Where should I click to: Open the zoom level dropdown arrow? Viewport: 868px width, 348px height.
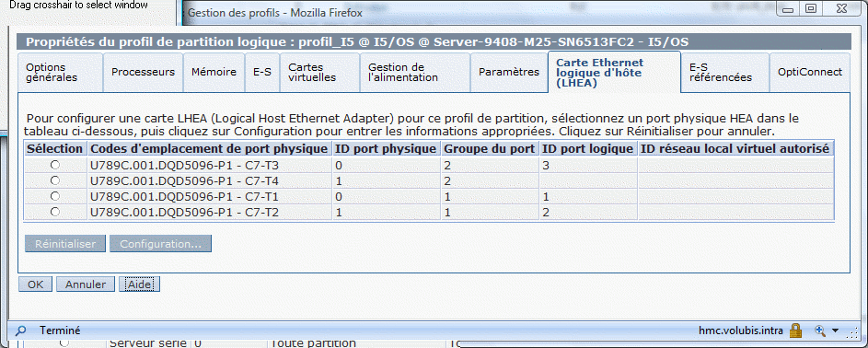(x=835, y=331)
